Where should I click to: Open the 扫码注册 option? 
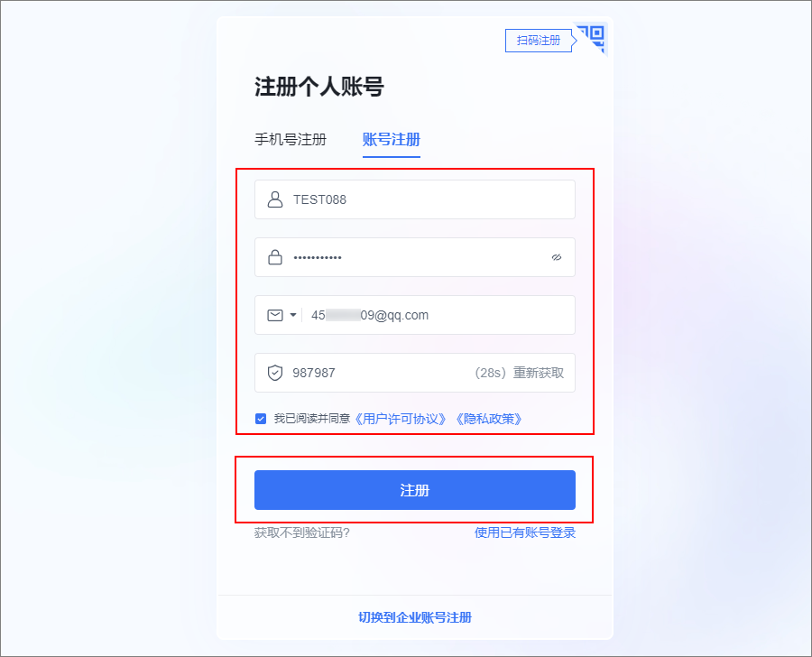tap(539, 41)
